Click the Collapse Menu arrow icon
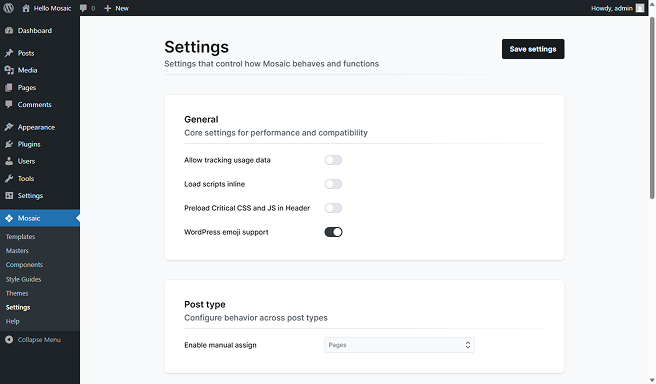This screenshot has height=384, width=656. [9, 340]
